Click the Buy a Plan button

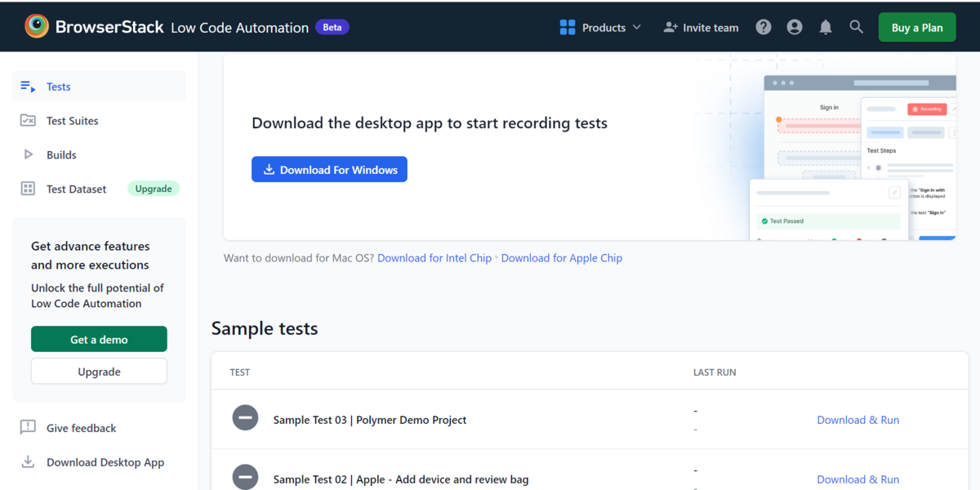point(917,27)
